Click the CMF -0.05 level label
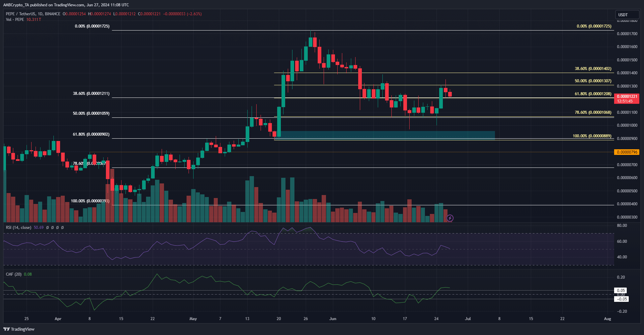Screen dimensions: 644x335 tap(621, 299)
